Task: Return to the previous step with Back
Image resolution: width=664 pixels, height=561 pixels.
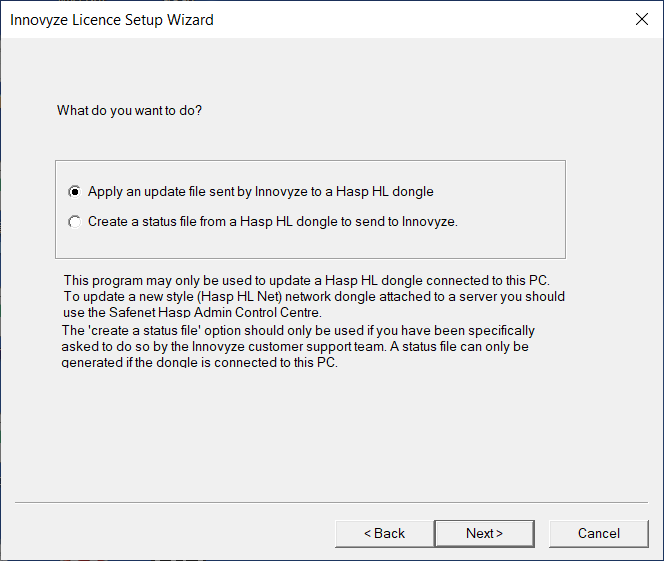Action: pyautogui.click(x=385, y=533)
